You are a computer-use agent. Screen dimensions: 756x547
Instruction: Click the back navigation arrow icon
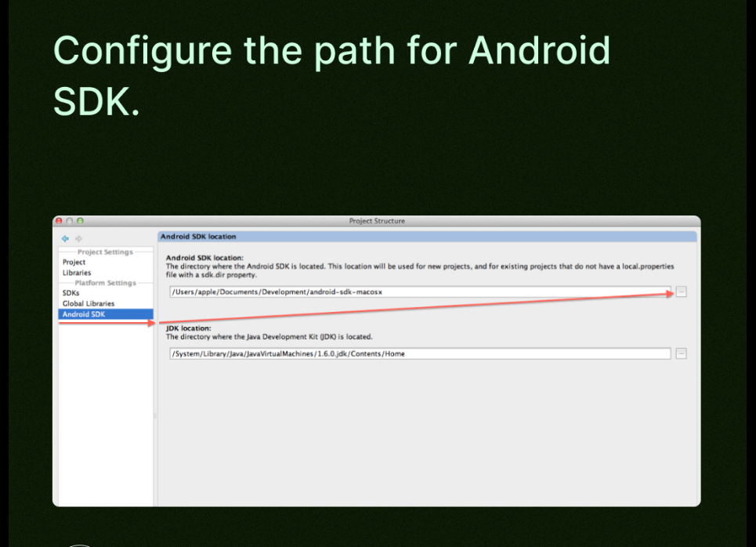pos(65,238)
